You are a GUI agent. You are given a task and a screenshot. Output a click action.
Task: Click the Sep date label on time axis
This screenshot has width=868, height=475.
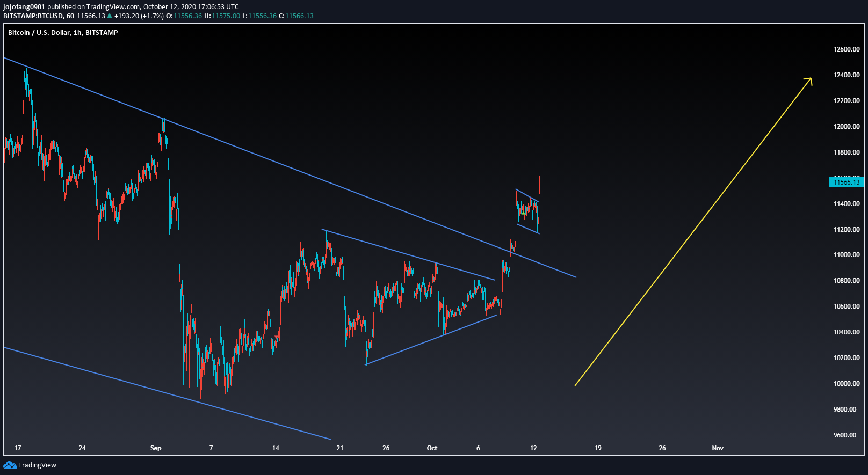156,448
